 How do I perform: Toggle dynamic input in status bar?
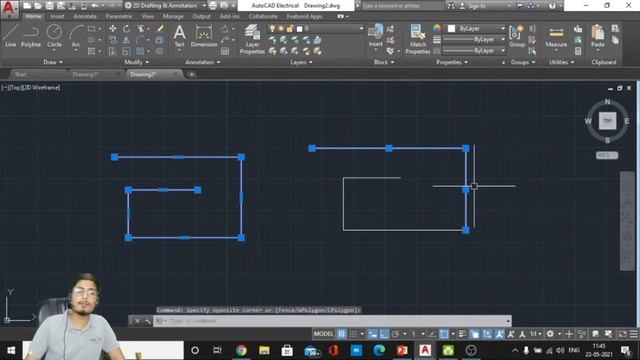[x=373, y=334]
